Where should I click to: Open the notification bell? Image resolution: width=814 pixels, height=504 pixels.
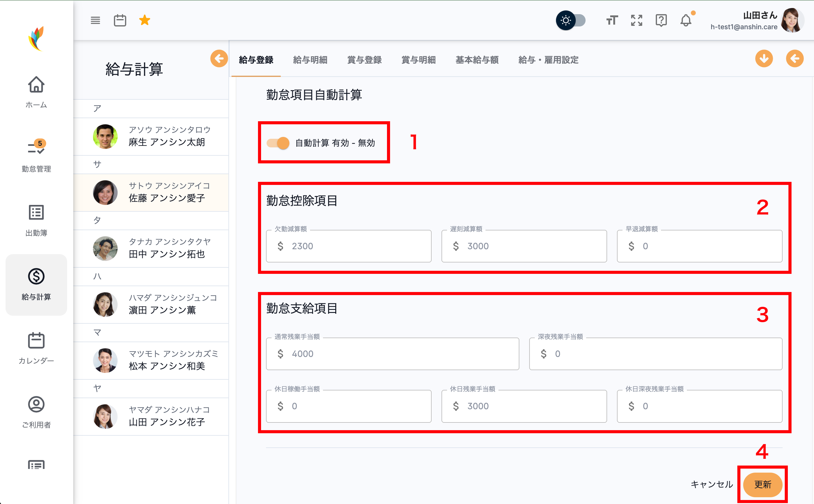tap(686, 21)
